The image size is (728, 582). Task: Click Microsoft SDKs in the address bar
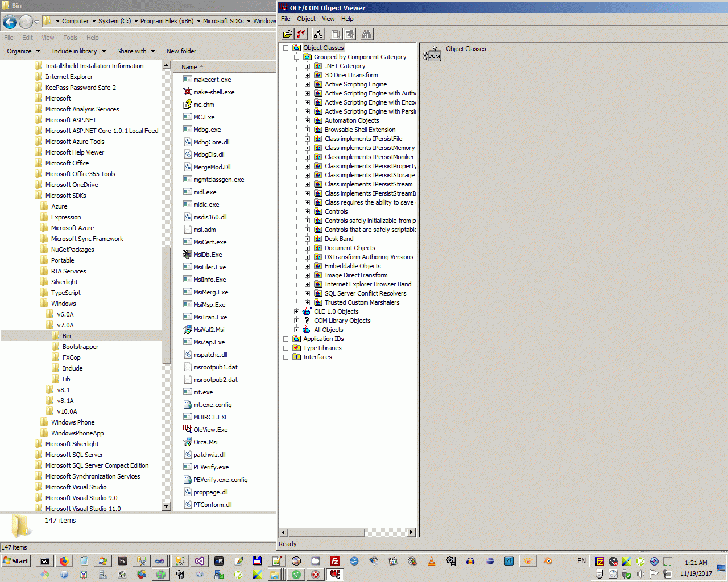(223, 21)
